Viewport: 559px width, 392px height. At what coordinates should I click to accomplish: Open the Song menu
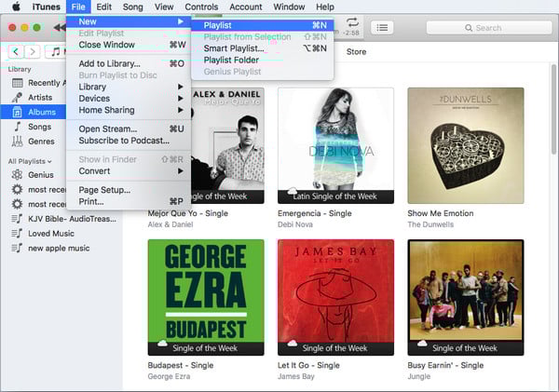(132, 7)
